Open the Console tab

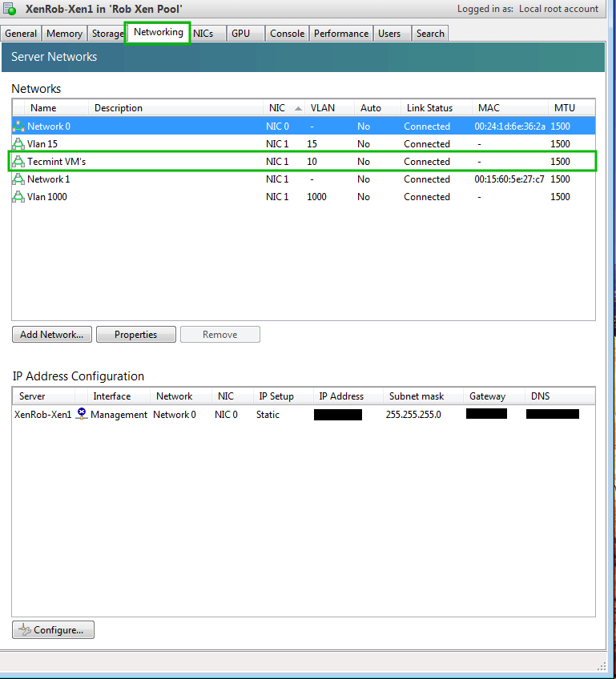click(x=287, y=34)
